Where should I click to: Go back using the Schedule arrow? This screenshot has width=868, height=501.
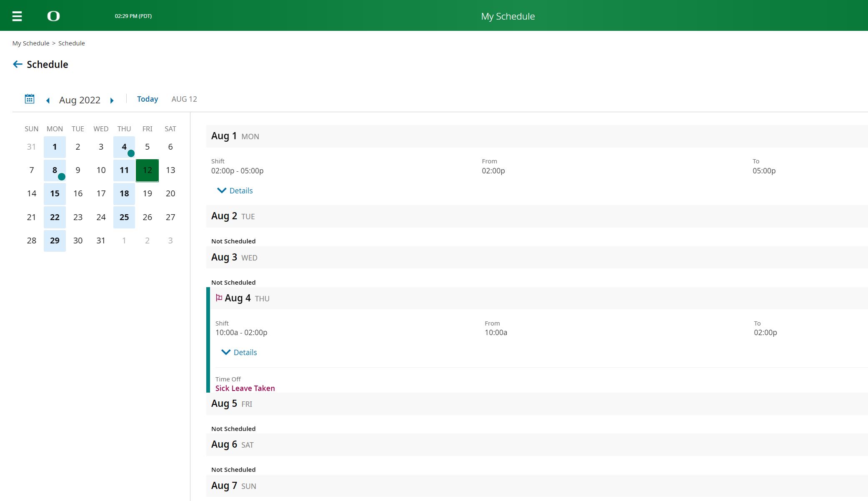pos(18,64)
